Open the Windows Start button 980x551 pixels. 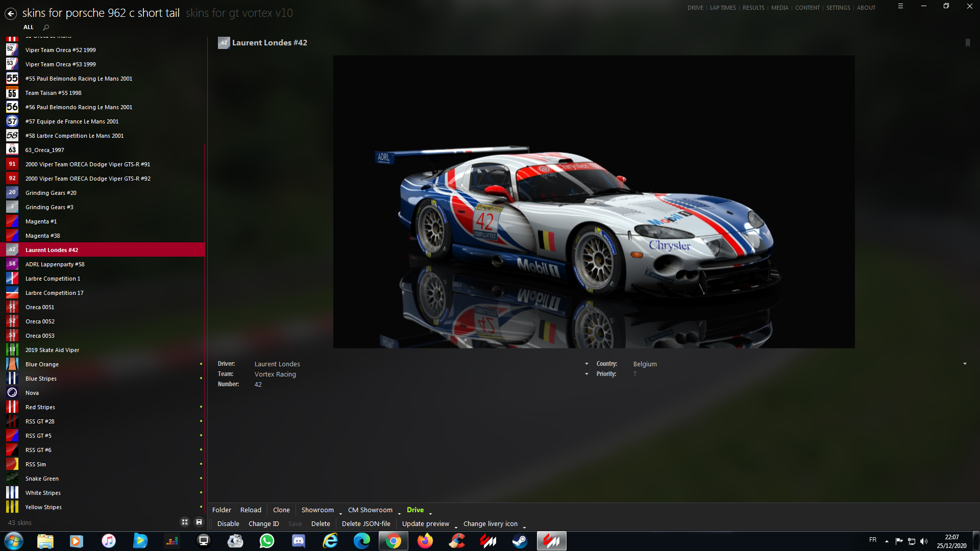pyautogui.click(x=14, y=541)
